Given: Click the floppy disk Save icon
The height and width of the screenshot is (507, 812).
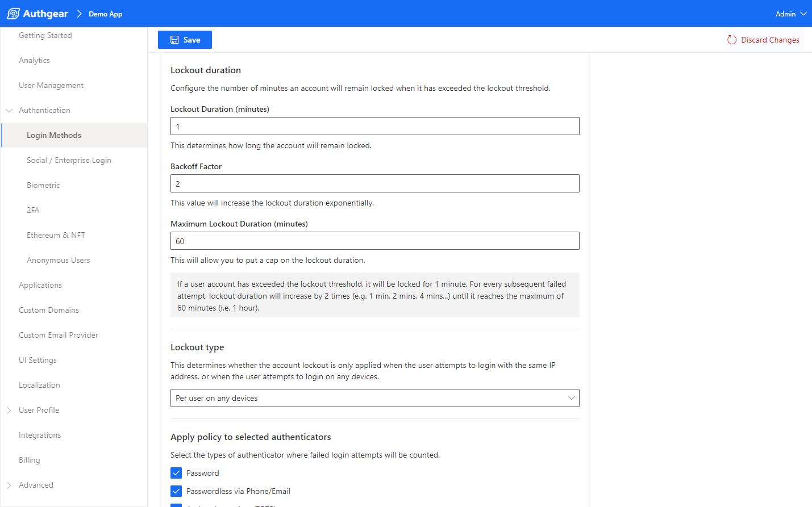Looking at the screenshot, I should click(174, 40).
